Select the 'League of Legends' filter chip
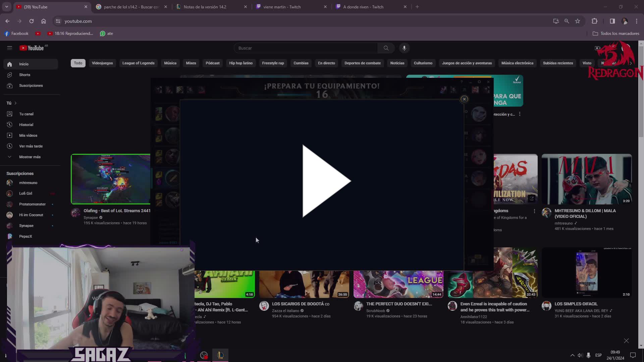Image resolution: width=644 pixels, height=362 pixels. click(138, 63)
